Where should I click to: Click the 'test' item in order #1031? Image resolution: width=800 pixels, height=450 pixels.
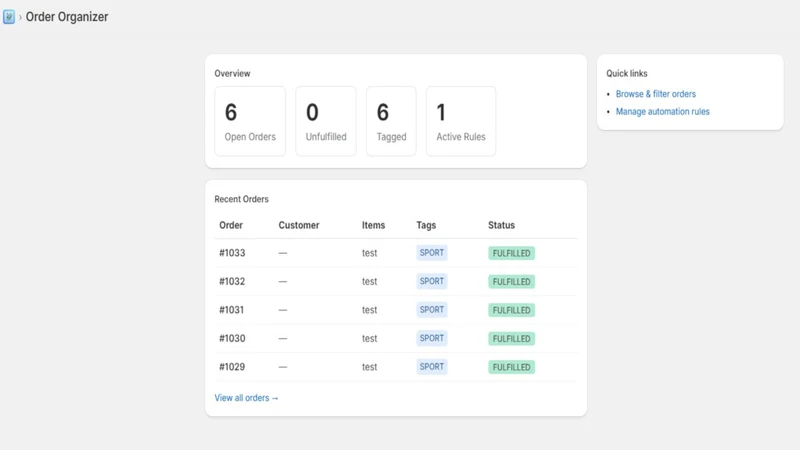click(369, 310)
